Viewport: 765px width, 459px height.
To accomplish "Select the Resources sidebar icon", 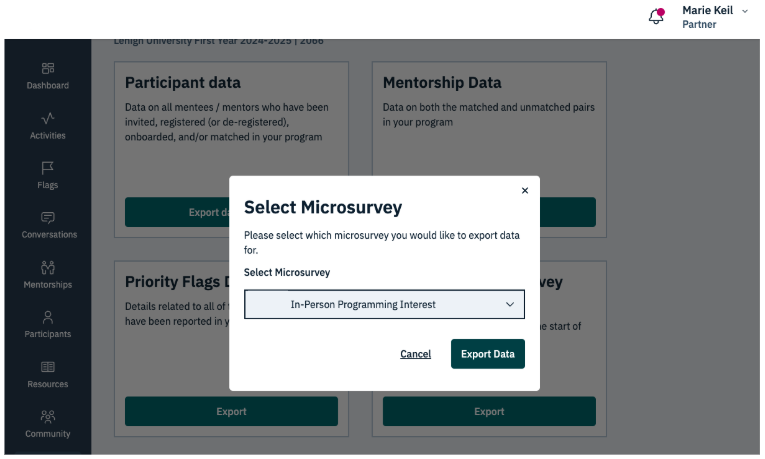I will [x=48, y=367].
